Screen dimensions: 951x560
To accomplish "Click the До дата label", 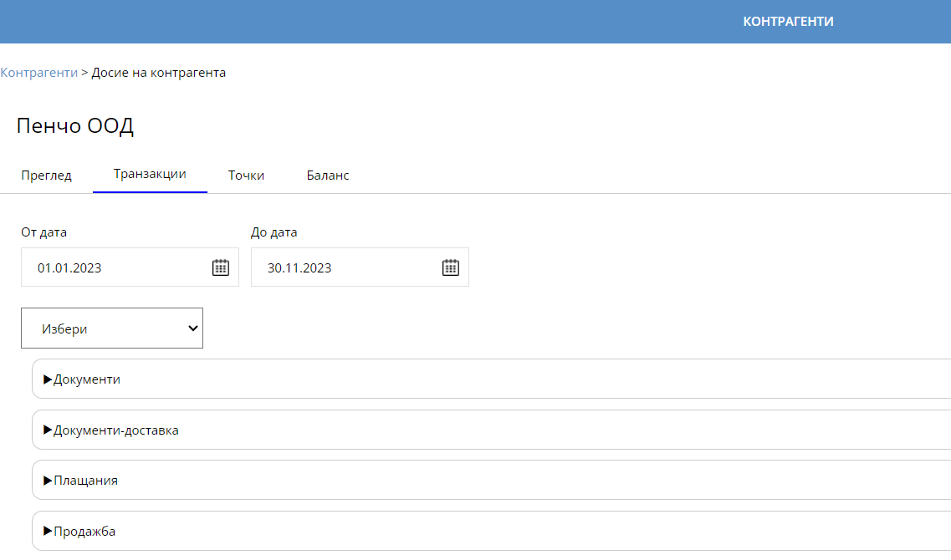I will click(x=274, y=232).
